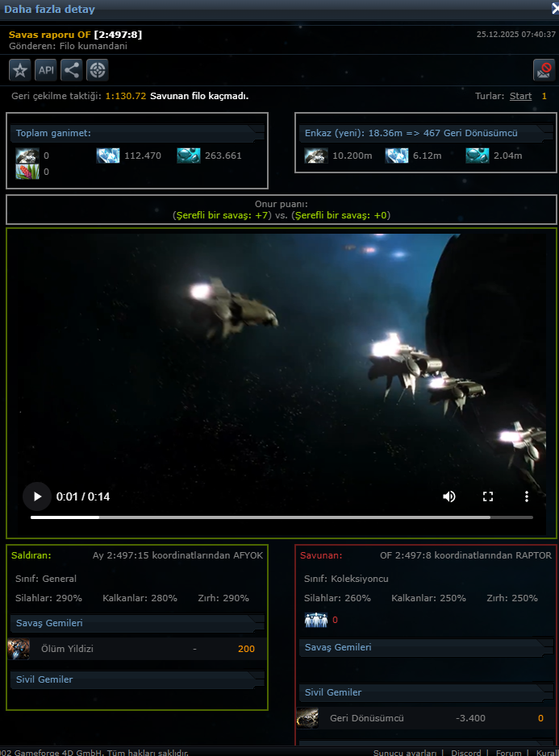Open the Sunucu ayarları footer link
559x756 pixels.
(x=404, y=752)
